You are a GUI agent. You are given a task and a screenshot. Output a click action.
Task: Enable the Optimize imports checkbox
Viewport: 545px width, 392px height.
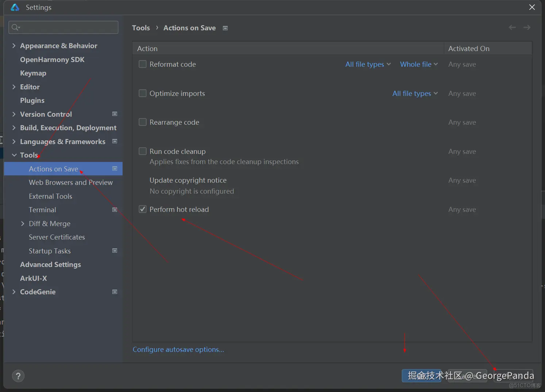pyautogui.click(x=143, y=93)
